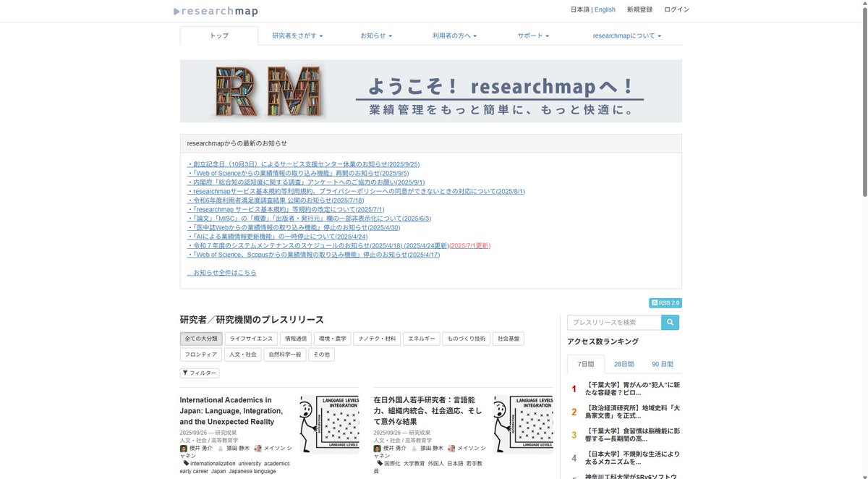Screen dimensions: 868x479
Task: Click the magnifier search button for press releases
Action: [670, 322]
